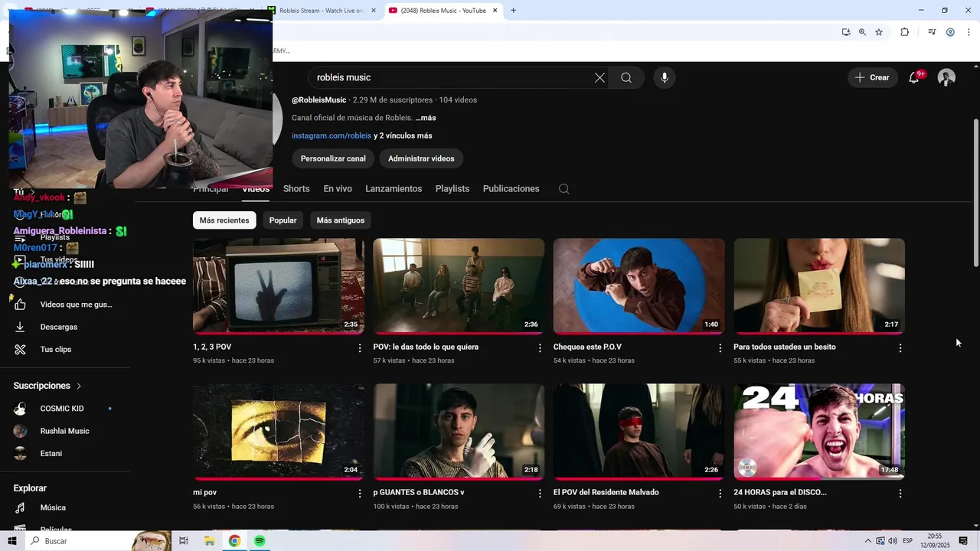The width and height of the screenshot is (980, 551).
Task: Open the 'mi pov' video title
Action: pos(205,493)
